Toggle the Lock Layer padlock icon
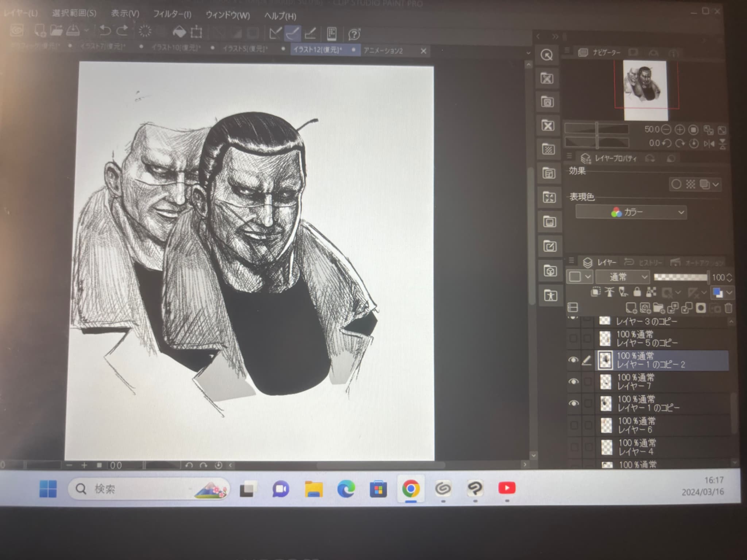Image resolution: width=747 pixels, height=560 pixels. click(637, 292)
